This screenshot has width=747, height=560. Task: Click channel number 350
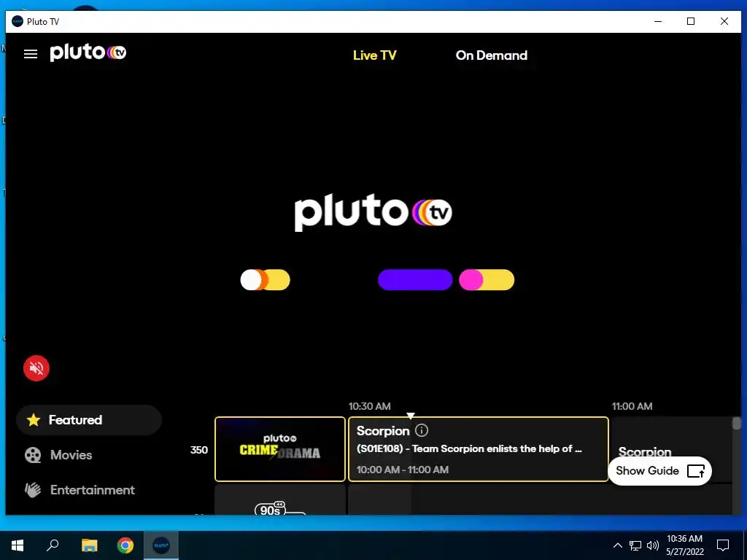(199, 450)
